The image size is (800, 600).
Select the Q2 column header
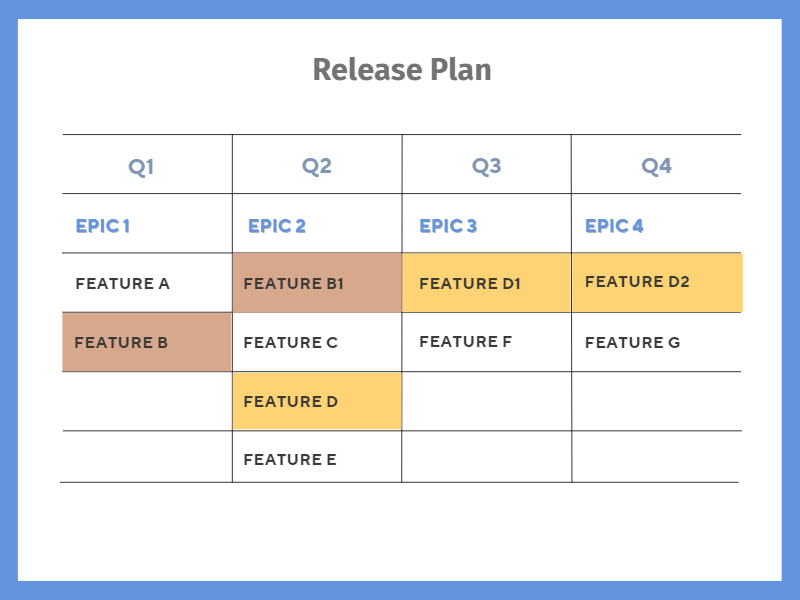[316, 166]
